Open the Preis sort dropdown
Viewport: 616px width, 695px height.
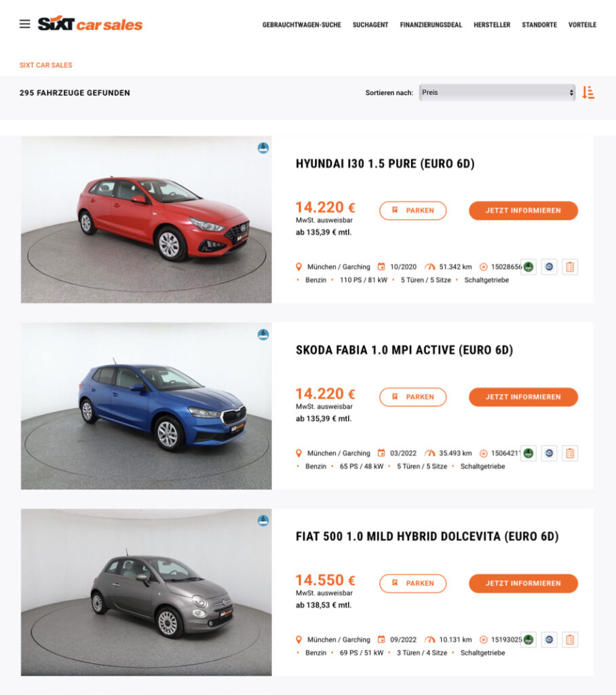(x=497, y=92)
